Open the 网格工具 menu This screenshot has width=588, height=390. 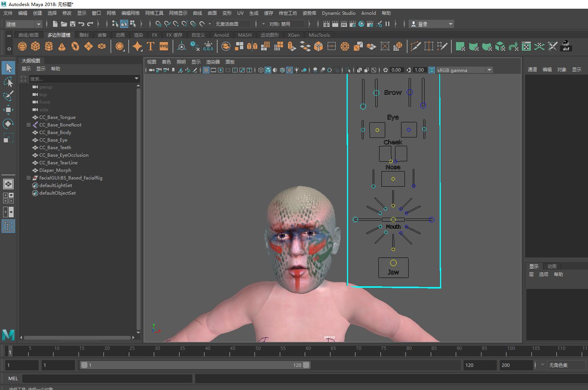coord(154,13)
